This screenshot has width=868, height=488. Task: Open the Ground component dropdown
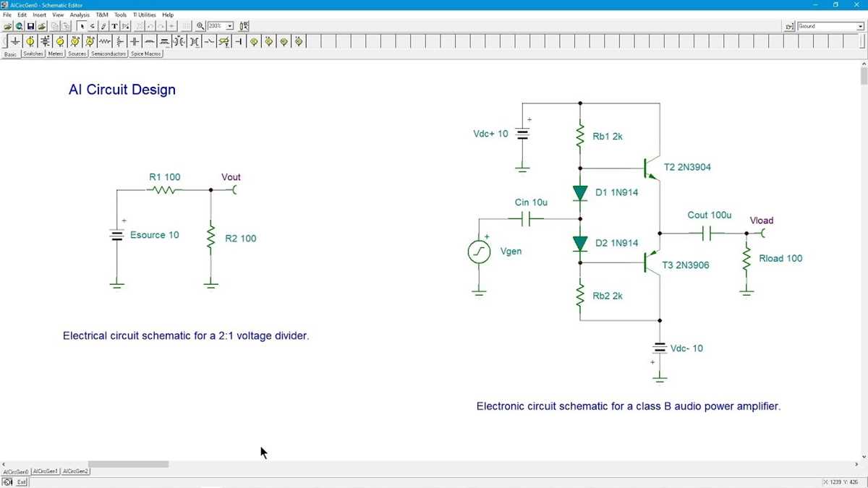click(860, 26)
